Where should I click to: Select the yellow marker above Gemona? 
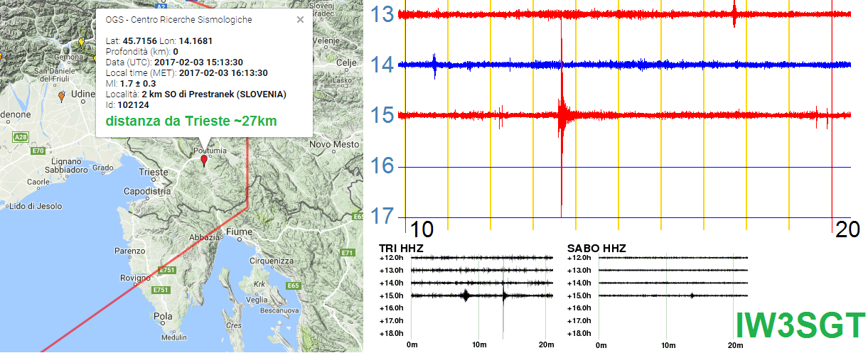pyautogui.click(x=80, y=43)
